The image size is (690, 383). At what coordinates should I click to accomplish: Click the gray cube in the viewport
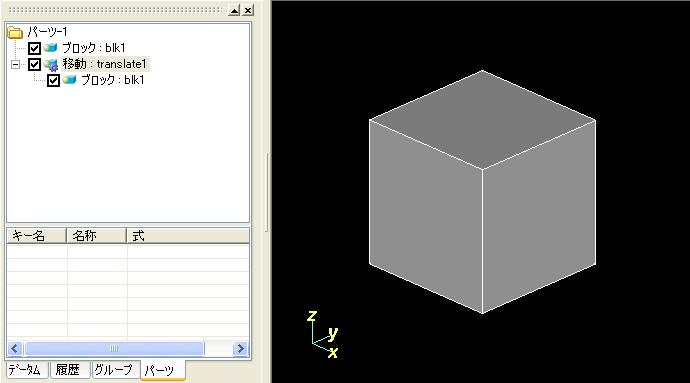tap(482, 192)
